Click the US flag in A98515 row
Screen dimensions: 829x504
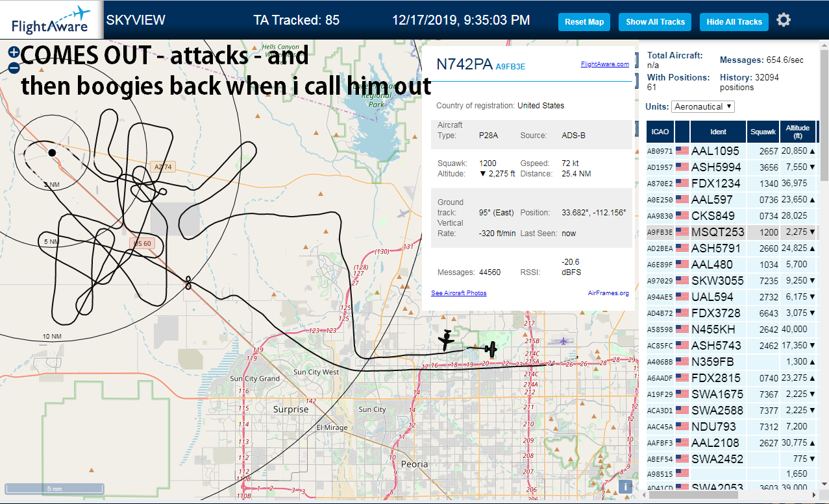[x=682, y=475]
